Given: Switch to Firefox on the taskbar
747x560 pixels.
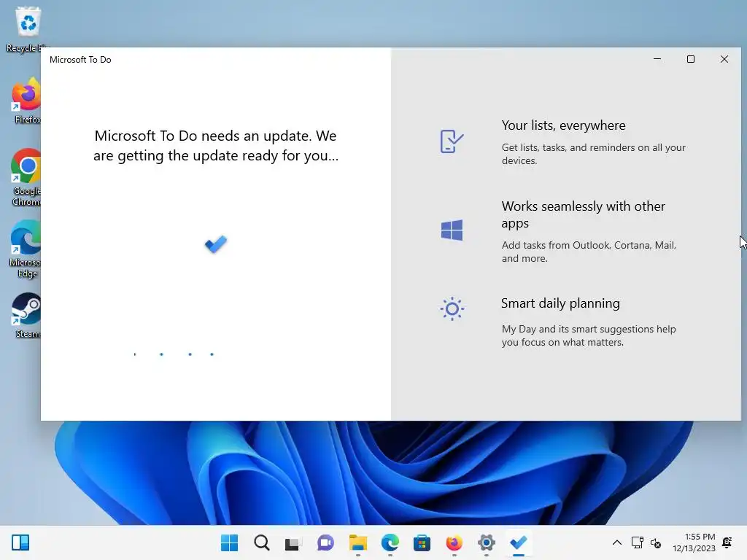Looking at the screenshot, I should [x=454, y=542].
